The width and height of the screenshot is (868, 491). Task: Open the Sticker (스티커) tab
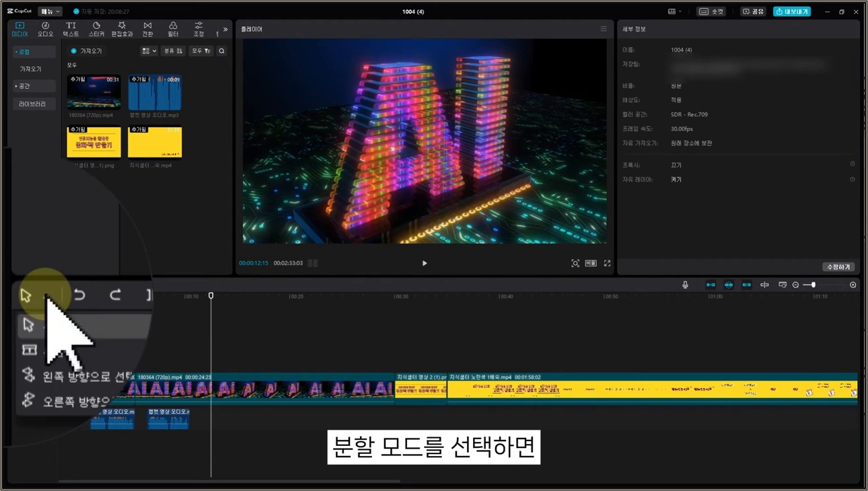[x=96, y=29]
